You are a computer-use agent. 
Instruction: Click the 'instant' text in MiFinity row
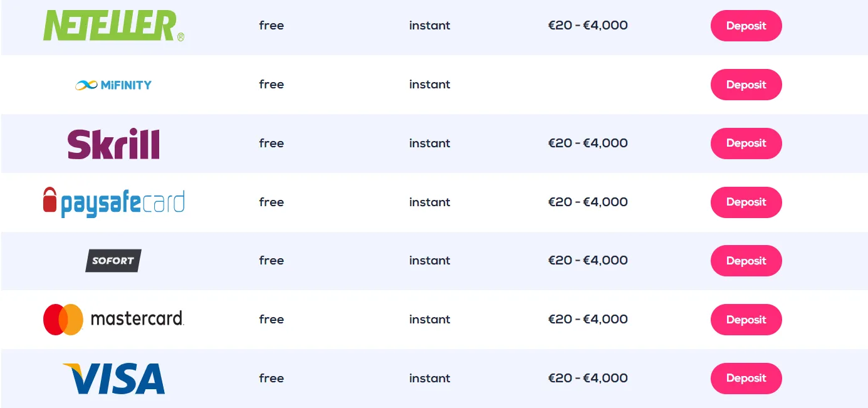(429, 85)
